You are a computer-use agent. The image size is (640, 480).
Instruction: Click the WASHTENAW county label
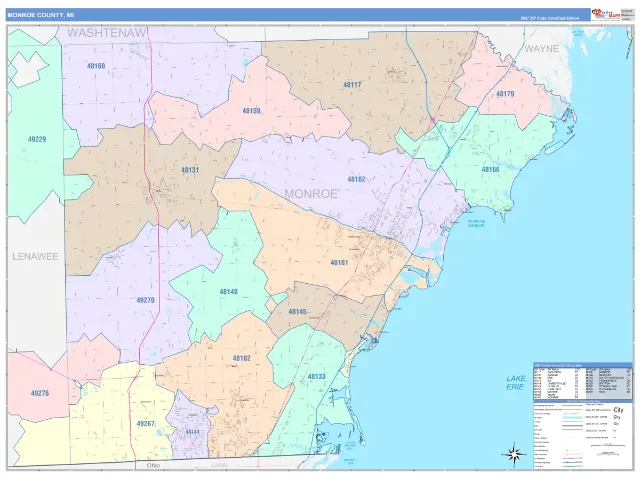(106, 33)
